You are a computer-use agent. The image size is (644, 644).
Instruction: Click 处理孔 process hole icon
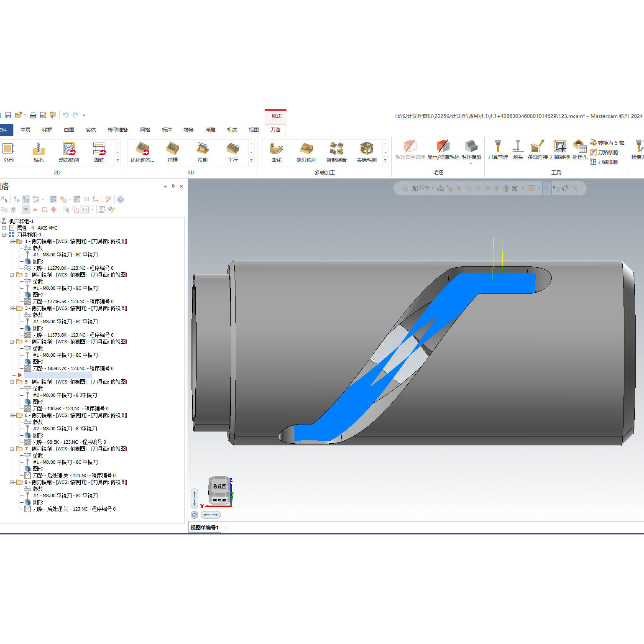pyautogui.click(x=580, y=150)
